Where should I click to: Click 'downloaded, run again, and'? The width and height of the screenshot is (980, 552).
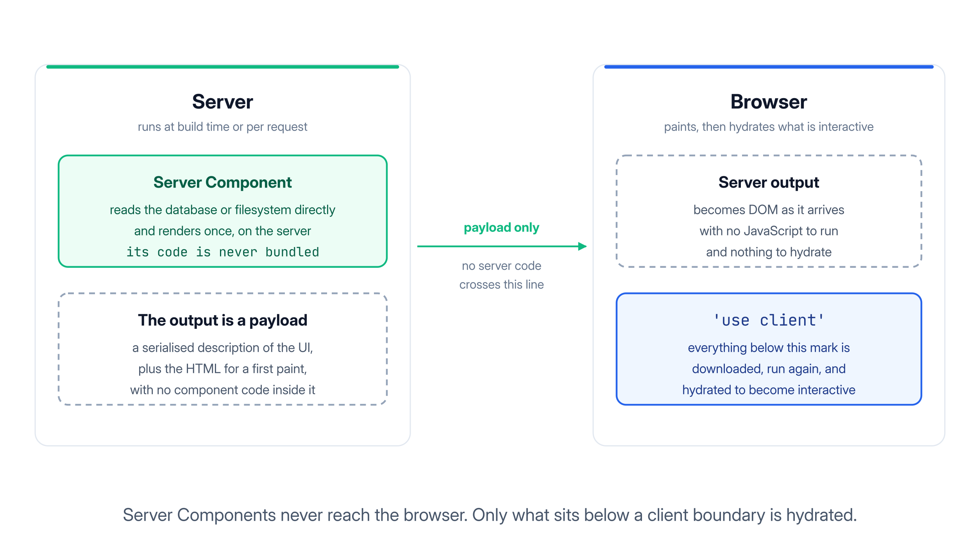(768, 369)
